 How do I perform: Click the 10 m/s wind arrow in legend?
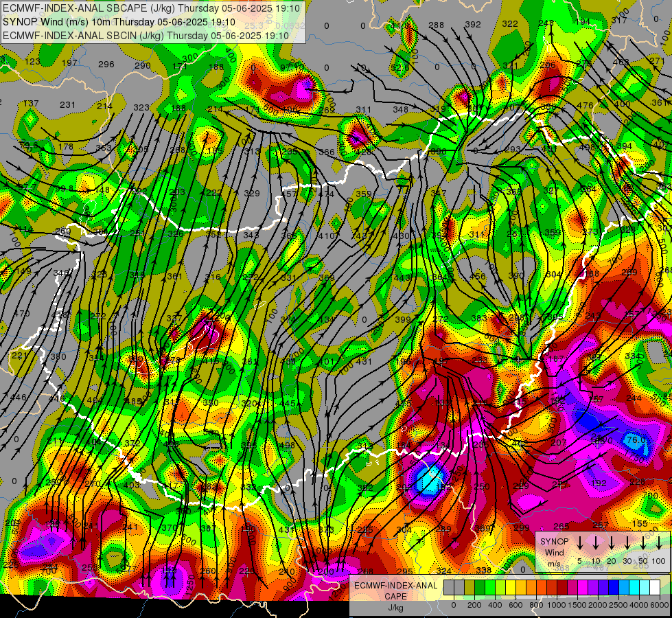pos(596,543)
